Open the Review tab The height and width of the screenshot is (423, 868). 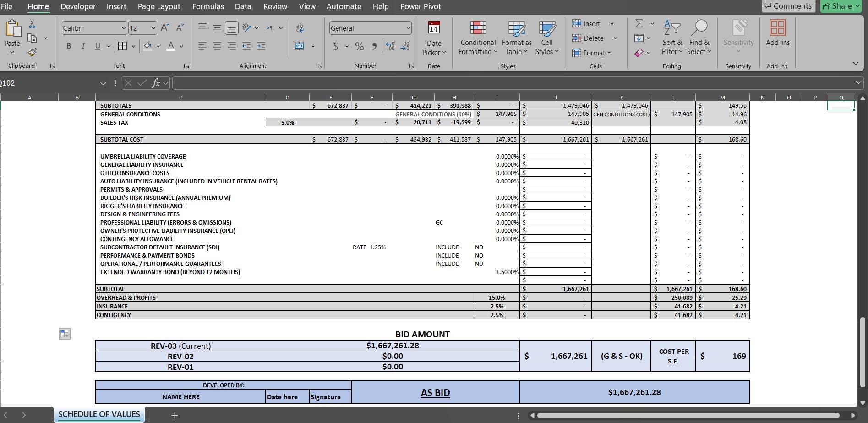point(275,6)
